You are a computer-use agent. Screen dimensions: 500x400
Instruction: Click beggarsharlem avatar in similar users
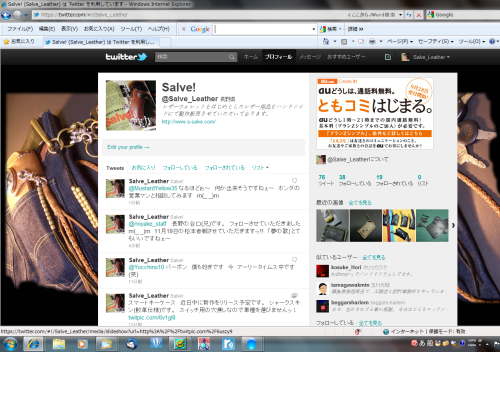322,306
